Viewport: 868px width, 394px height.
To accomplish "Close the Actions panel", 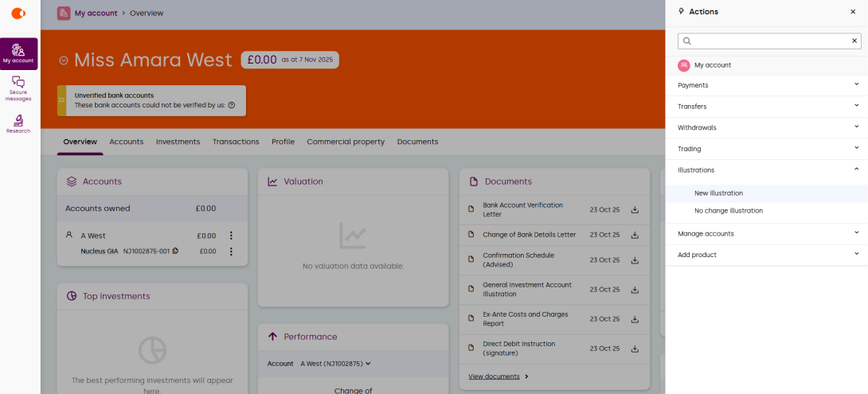I will pyautogui.click(x=853, y=12).
